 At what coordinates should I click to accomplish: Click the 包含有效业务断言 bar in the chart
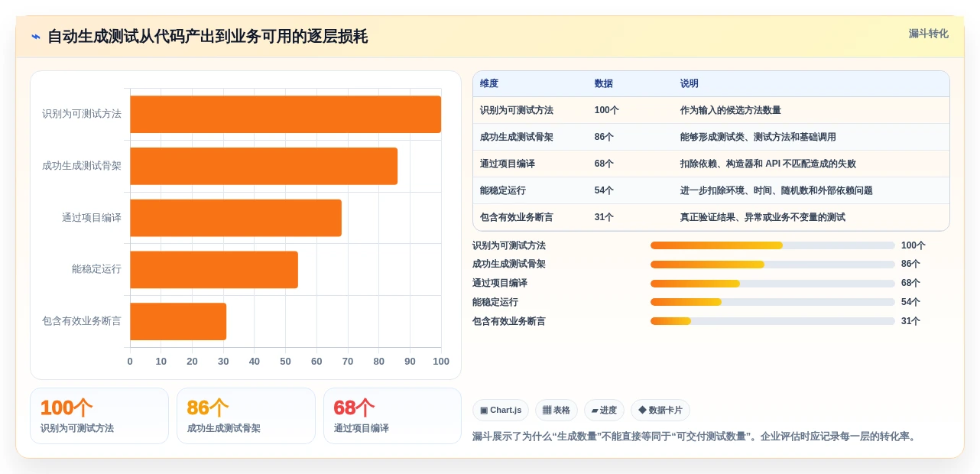(178, 321)
